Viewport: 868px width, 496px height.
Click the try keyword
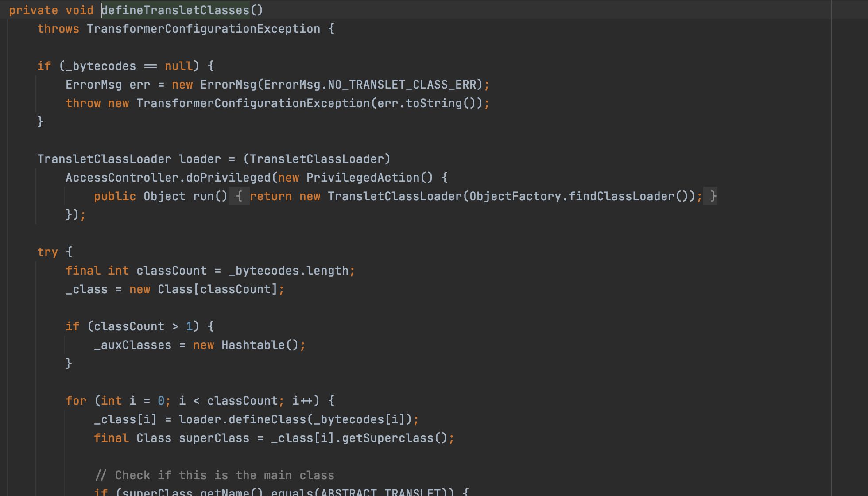tap(48, 252)
